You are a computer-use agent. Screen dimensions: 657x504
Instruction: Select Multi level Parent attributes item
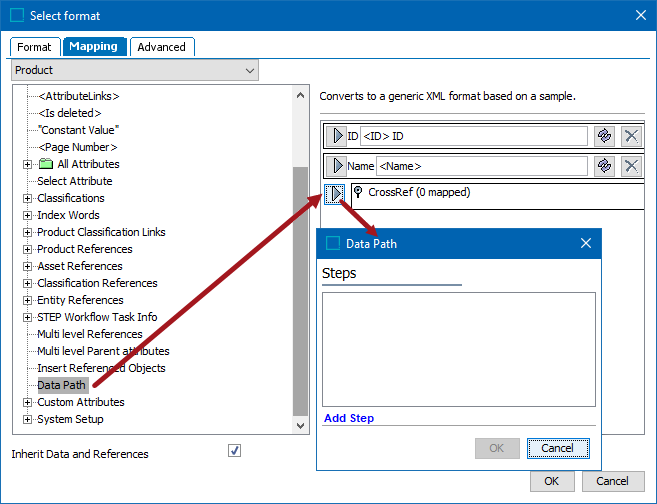coord(103,351)
